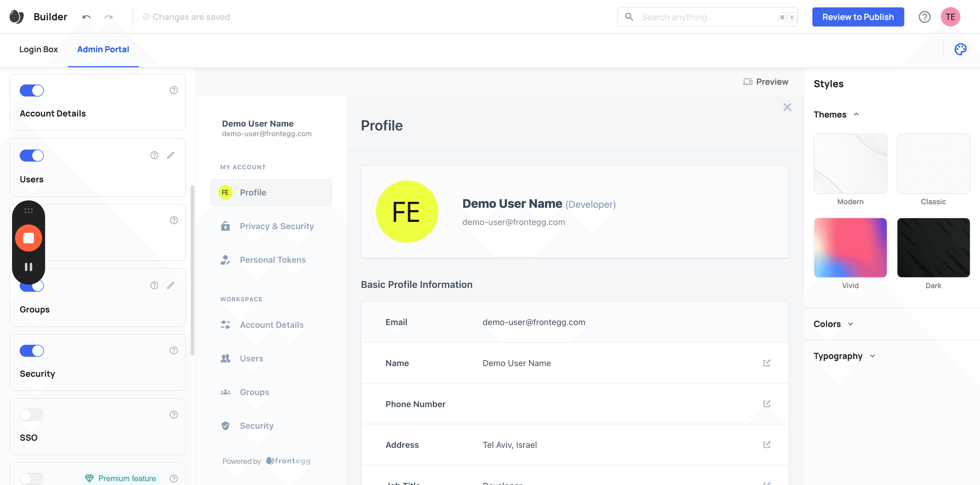
Task: Enable the SSO toggle
Action: click(31, 415)
